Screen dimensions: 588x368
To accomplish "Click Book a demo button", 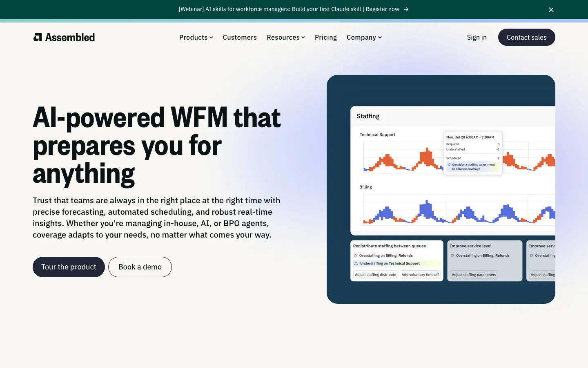I will pyautogui.click(x=140, y=267).
